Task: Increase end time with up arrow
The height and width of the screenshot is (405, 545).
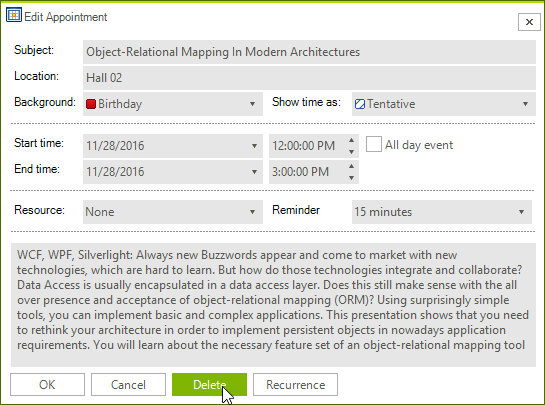Action: click(x=351, y=166)
